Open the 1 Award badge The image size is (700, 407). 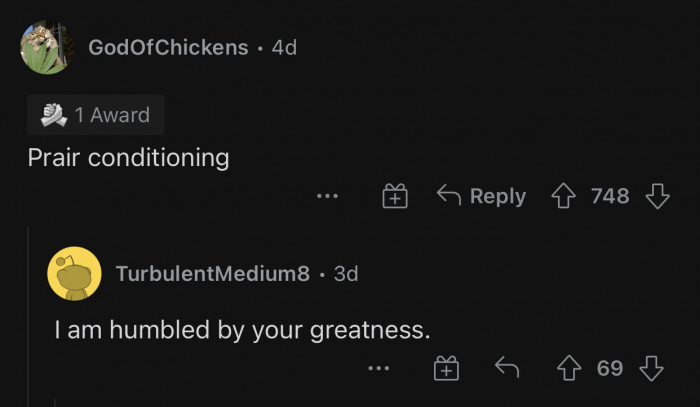pos(96,115)
